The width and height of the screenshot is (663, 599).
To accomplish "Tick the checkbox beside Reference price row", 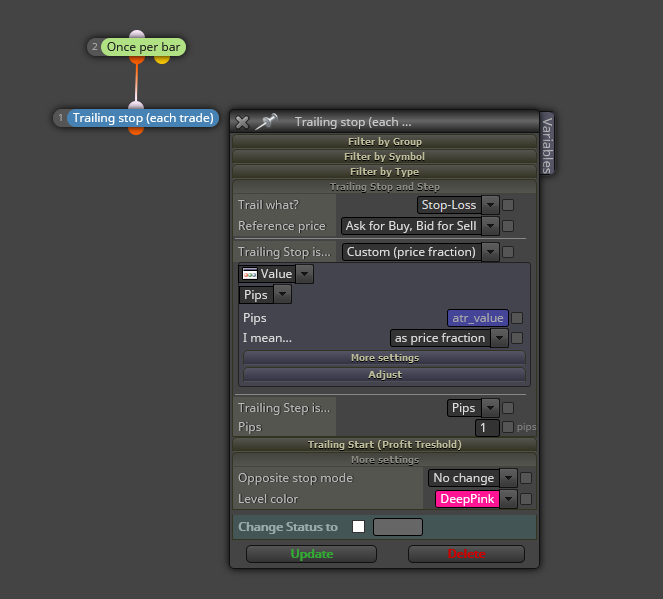I will tap(508, 226).
